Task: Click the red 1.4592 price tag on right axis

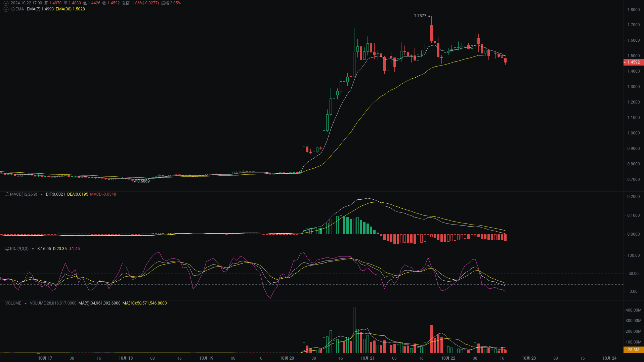Action: coord(633,62)
